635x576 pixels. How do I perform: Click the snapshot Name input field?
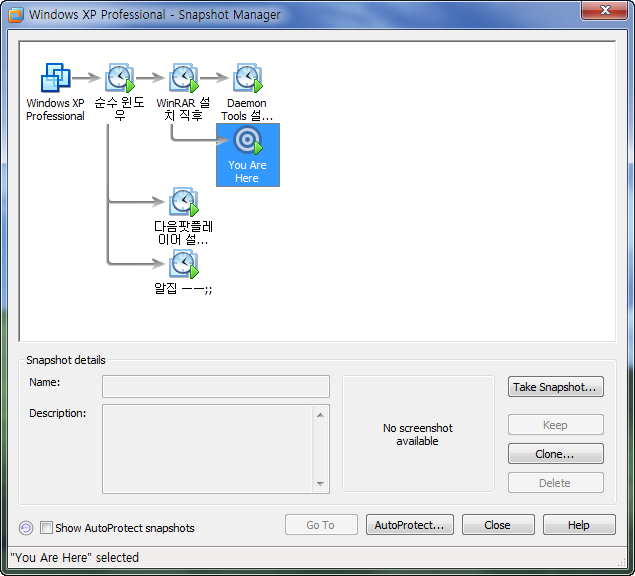pos(216,386)
